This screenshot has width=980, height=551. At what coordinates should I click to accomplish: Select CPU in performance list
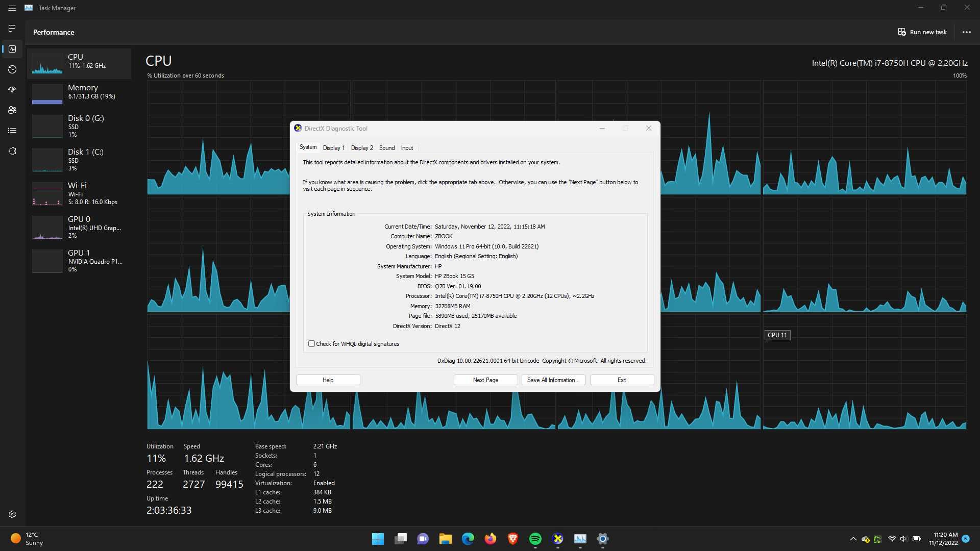click(x=79, y=63)
